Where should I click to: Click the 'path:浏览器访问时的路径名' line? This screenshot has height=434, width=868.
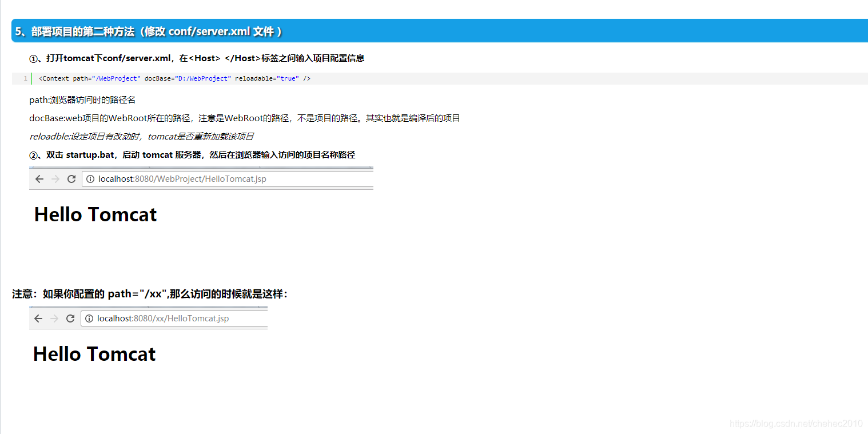point(82,100)
